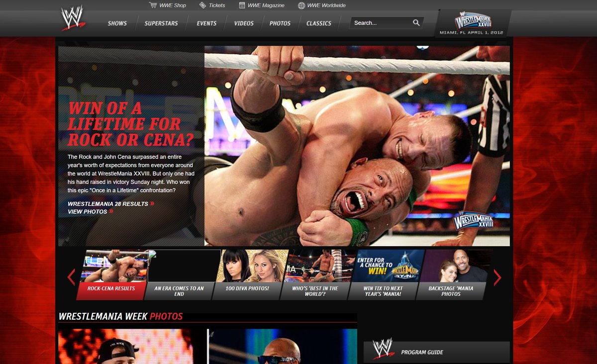This screenshot has width=597, height=364.
Task: Click the blank Era Comes to End thumbnail
Action: tap(185, 266)
